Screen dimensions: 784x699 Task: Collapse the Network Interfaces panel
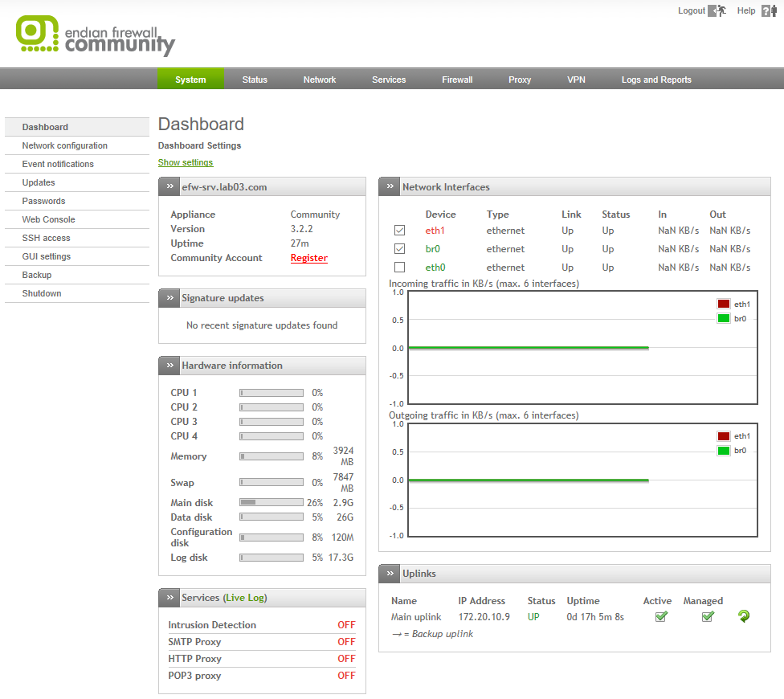coord(390,186)
